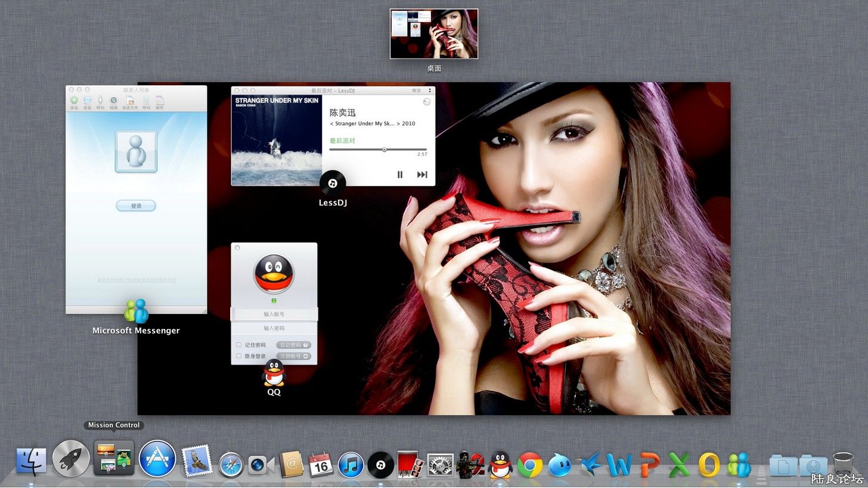868x488 pixels.
Task: Pause the song in LessDJ
Action: 400,175
